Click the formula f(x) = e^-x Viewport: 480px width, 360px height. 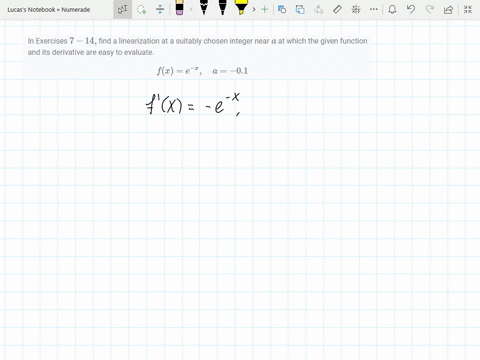coord(179,71)
